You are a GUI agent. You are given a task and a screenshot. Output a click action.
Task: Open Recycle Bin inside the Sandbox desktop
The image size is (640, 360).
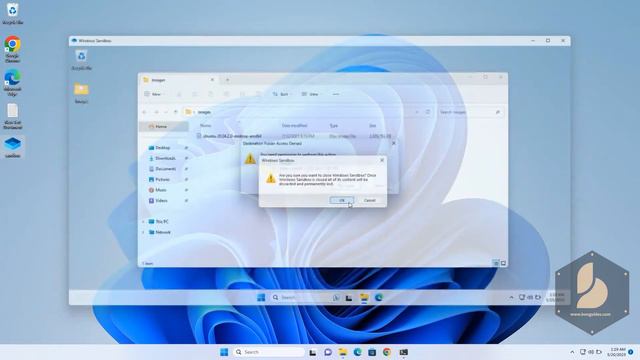81,60
